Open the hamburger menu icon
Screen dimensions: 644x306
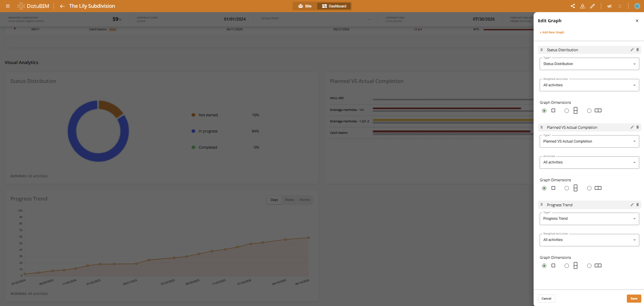pyautogui.click(x=8, y=6)
